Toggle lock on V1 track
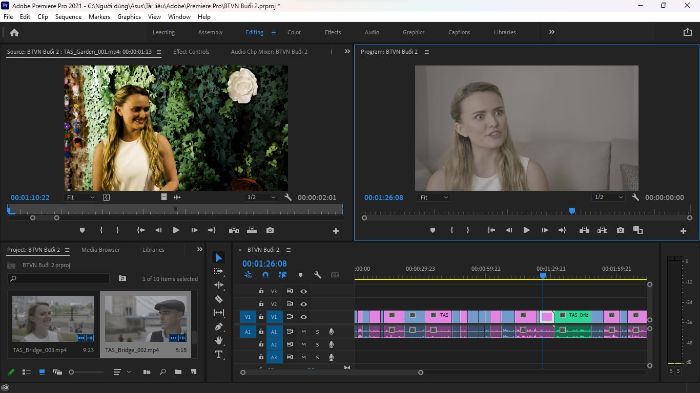The width and height of the screenshot is (700, 393). point(261,317)
